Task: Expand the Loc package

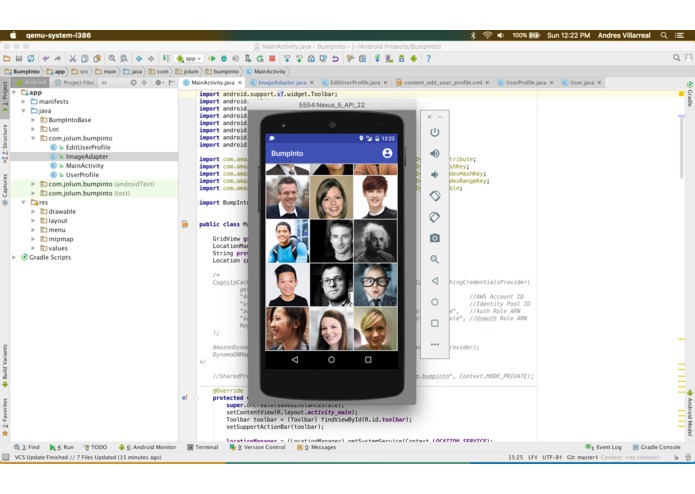Action: click(33, 129)
